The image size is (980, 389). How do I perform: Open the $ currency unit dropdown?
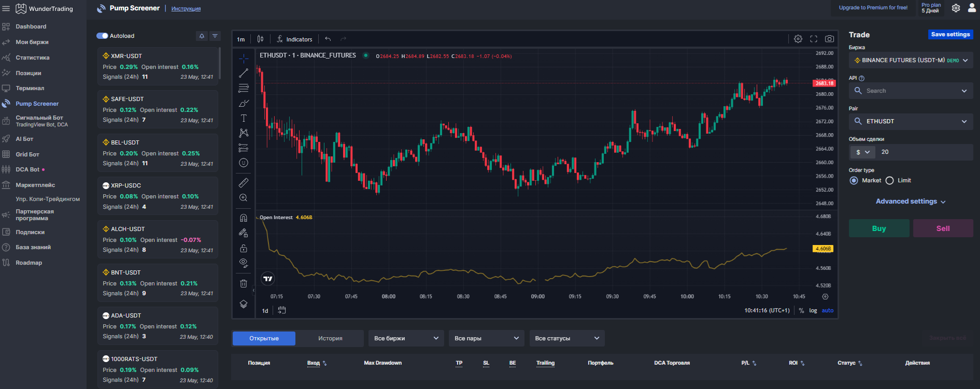(x=863, y=152)
